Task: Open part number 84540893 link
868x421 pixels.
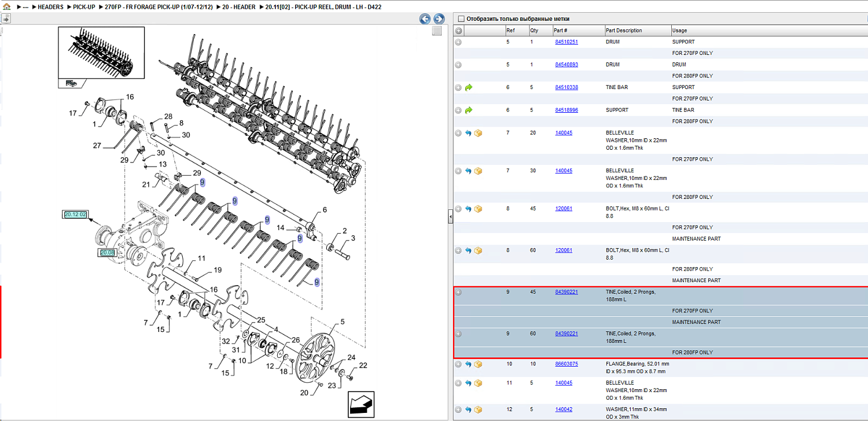Action: pyautogui.click(x=567, y=65)
